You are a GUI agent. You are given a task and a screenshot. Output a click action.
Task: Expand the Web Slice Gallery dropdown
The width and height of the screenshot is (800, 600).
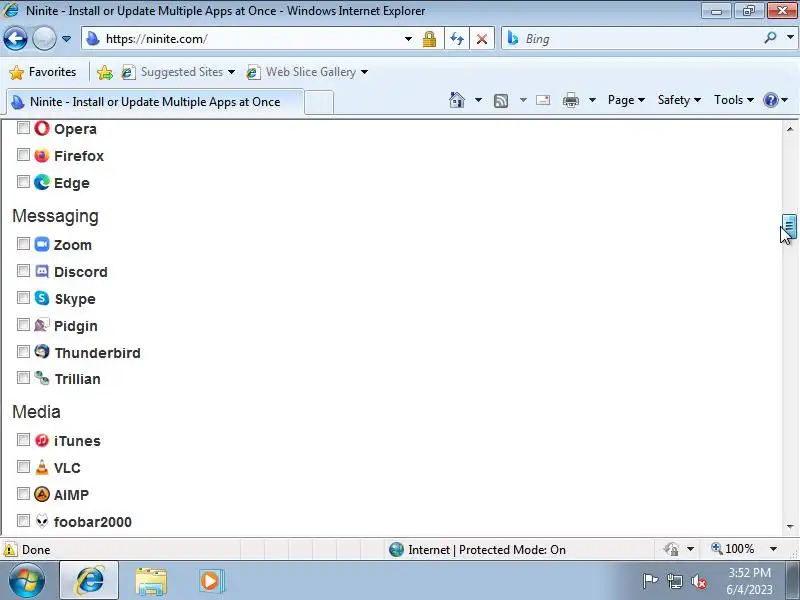coord(364,72)
